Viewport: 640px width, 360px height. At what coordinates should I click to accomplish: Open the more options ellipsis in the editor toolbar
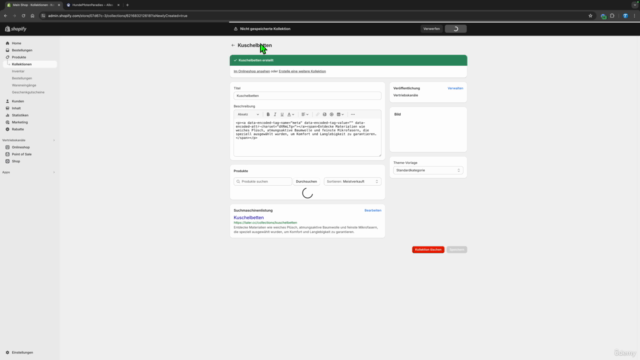[353, 114]
